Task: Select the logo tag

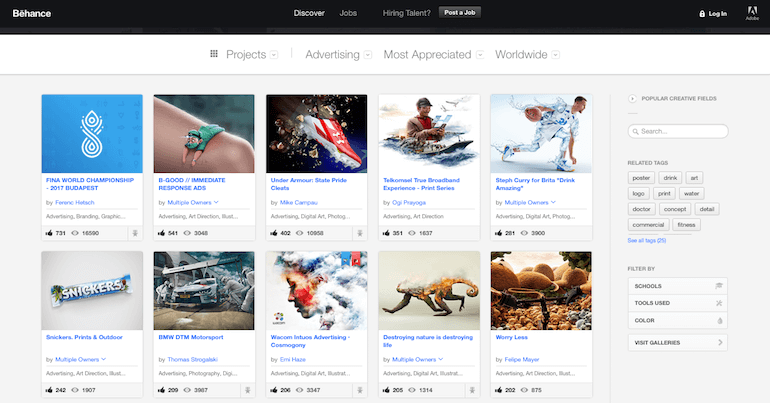Action: pyautogui.click(x=638, y=193)
